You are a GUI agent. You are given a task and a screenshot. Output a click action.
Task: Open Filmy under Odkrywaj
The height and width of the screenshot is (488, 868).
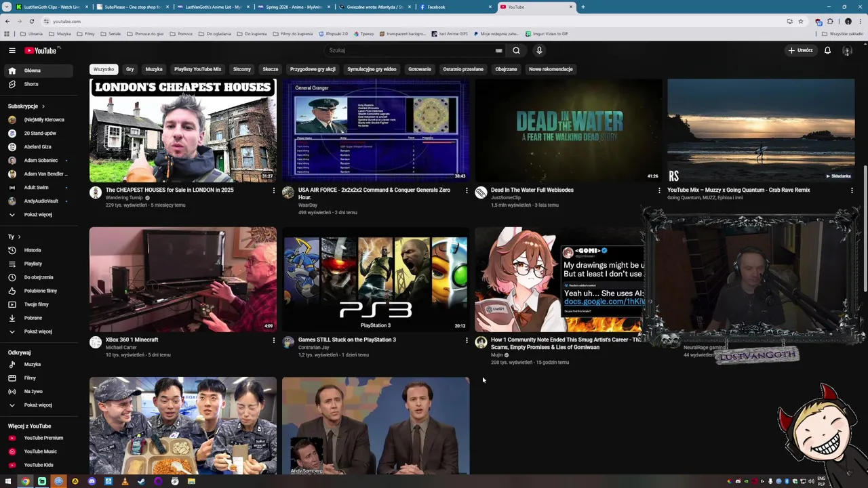(39, 378)
